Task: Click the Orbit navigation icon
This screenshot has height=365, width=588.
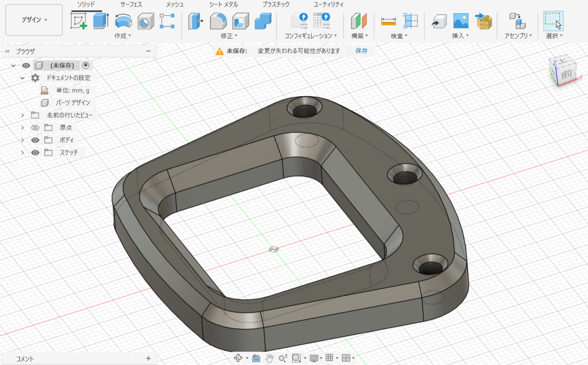Action: [239, 358]
